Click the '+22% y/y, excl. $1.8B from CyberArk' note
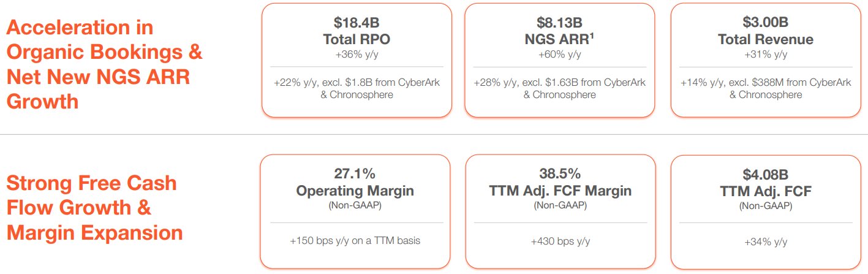The height and width of the screenshot is (274, 868). point(356,89)
